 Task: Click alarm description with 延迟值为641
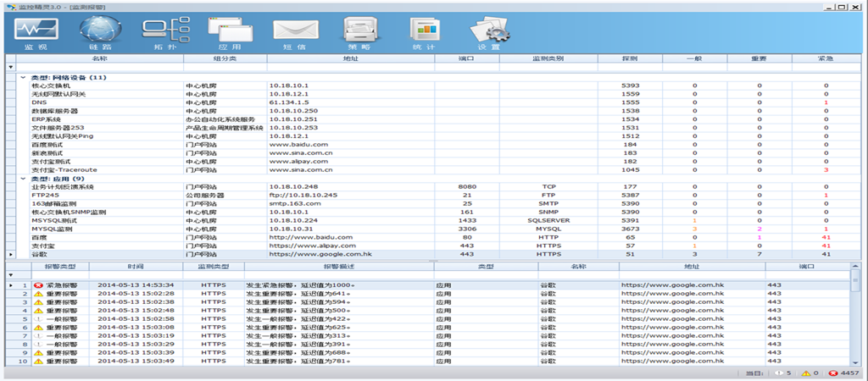[339, 294]
